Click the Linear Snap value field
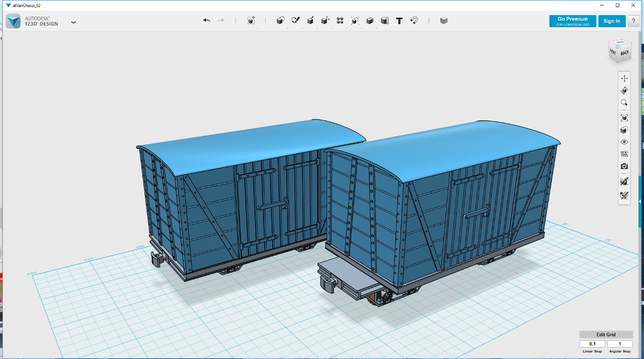Screen dimensions: 644x359 pyautogui.click(x=592, y=344)
